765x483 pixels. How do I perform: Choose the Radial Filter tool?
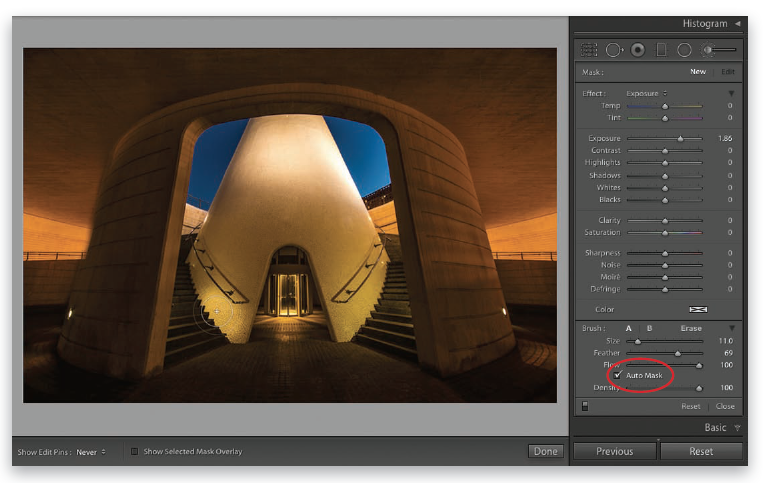point(684,49)
